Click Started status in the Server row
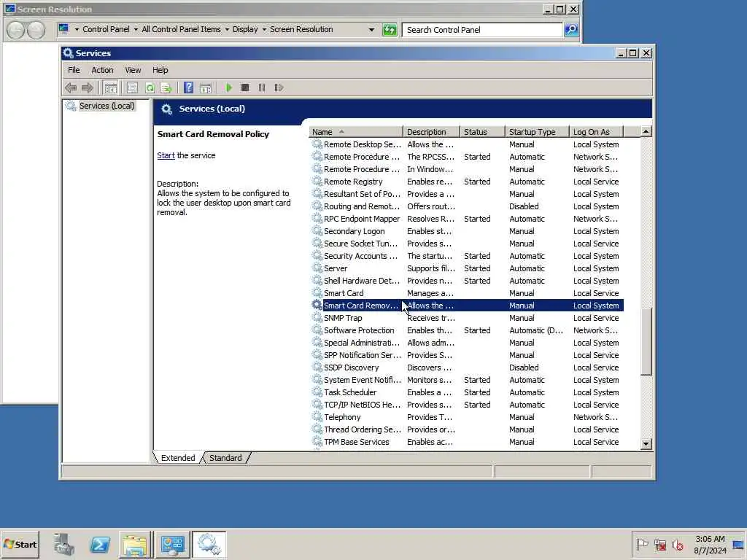 477,268
